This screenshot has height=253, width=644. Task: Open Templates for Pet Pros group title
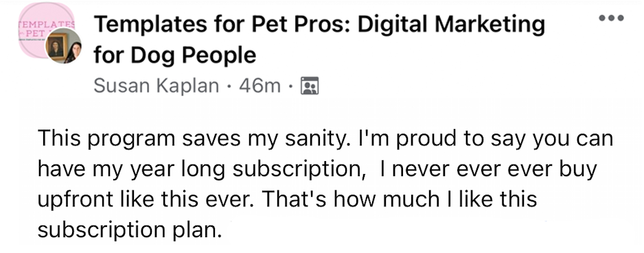tap(319, 25)
